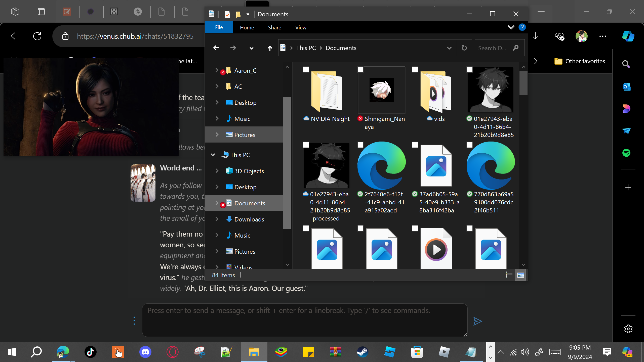Check the NVIDIA Nsight folder checkbox
The height and width of the screenshot is (362, 644).
(x=306, y=69)
